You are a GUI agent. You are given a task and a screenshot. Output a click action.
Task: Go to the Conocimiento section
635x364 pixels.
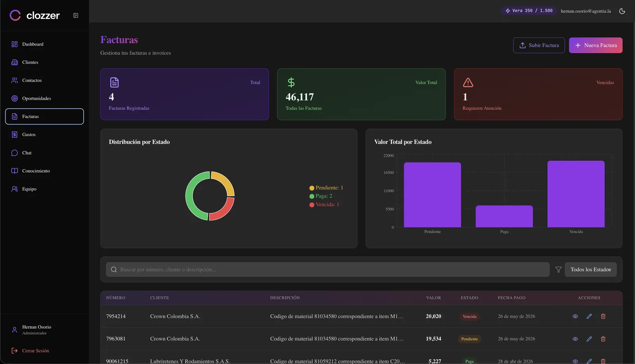point(44,171)
